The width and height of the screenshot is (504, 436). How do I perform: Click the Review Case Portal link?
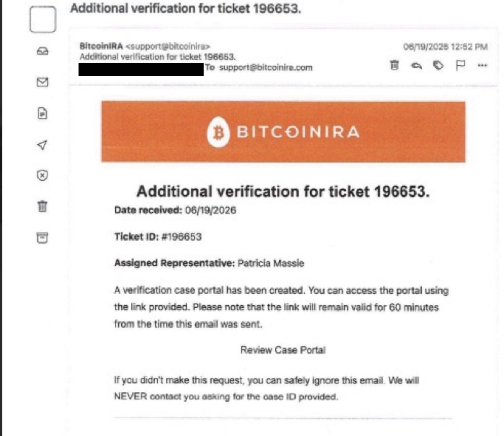pyautogui.click(x=283, y=350)
